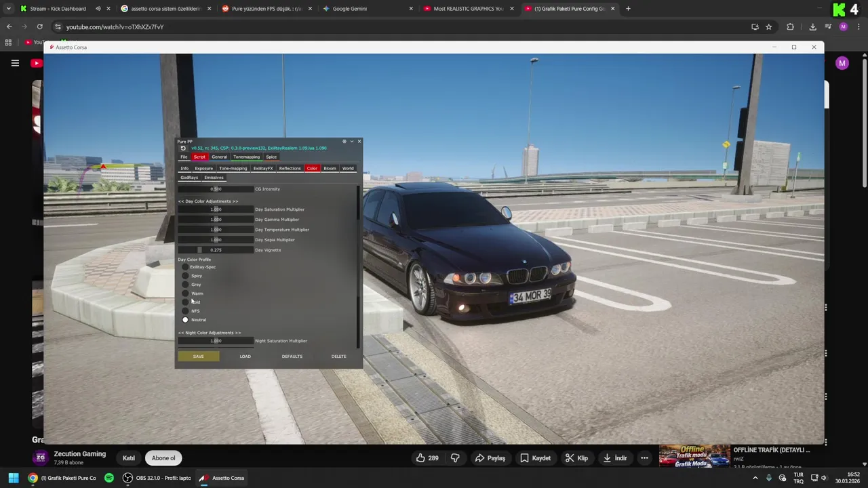
Task: Open the Reflections sub-tab
Action: [x=290, y=168]
